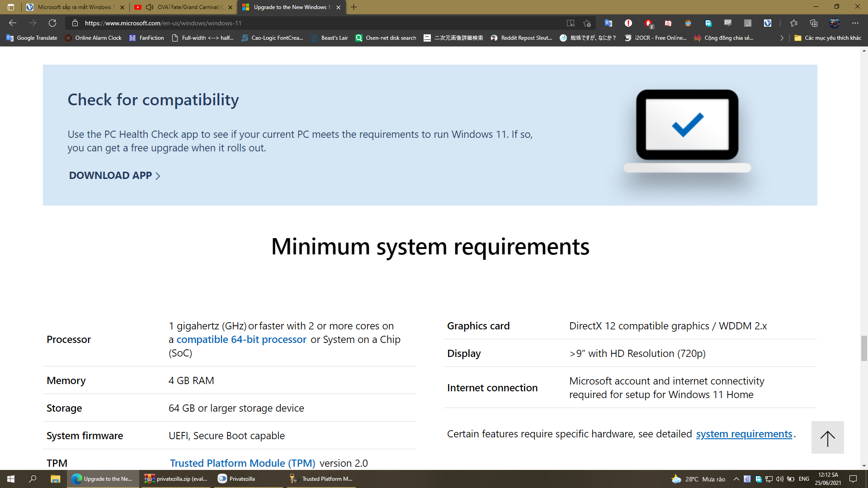Open the network status tray icon

tap(769, 479)
